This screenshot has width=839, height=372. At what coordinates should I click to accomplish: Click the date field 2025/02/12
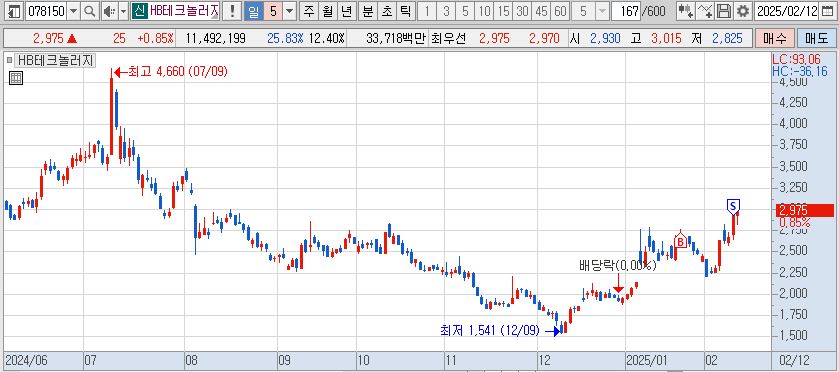click(x=786, y=11)
